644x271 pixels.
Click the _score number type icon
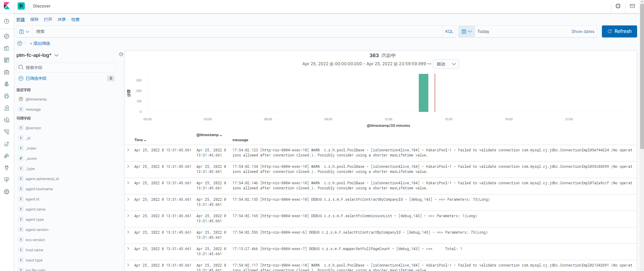click(x=21, y=158)
